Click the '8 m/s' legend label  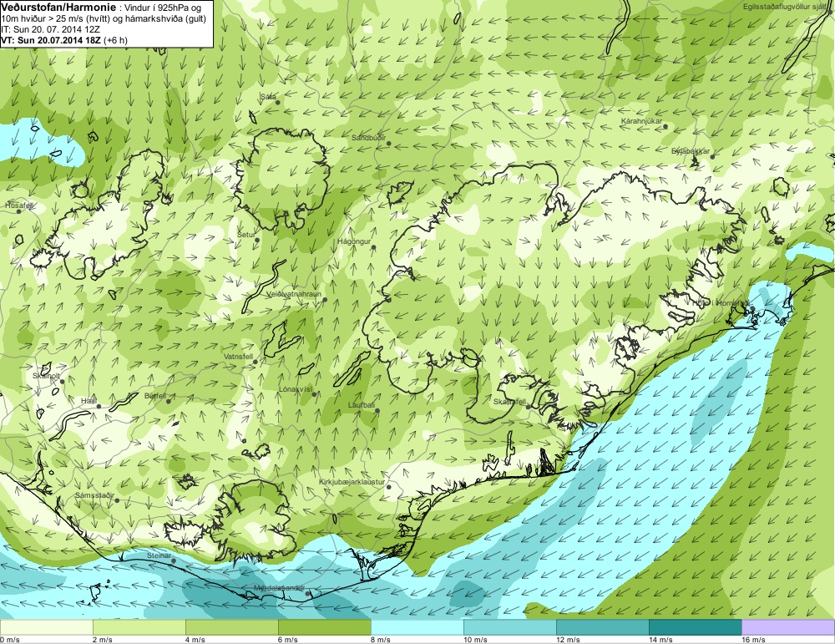(381, 640)
